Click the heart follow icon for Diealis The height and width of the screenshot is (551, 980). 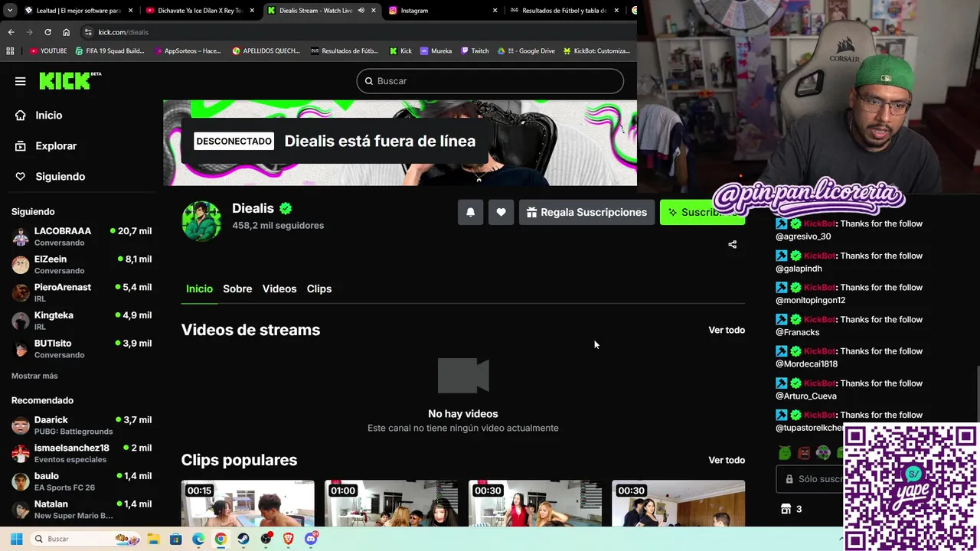coord(501,212)
